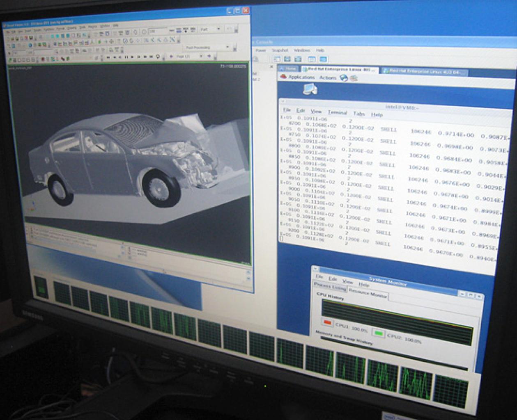
Task: Open Applications menu in Red Hat desktop
Action: [301, 77]
